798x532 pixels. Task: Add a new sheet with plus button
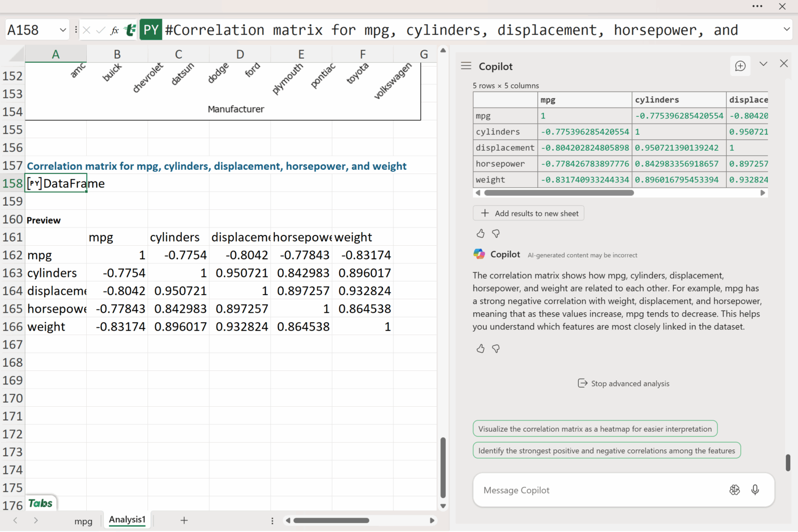click(184, 520)
